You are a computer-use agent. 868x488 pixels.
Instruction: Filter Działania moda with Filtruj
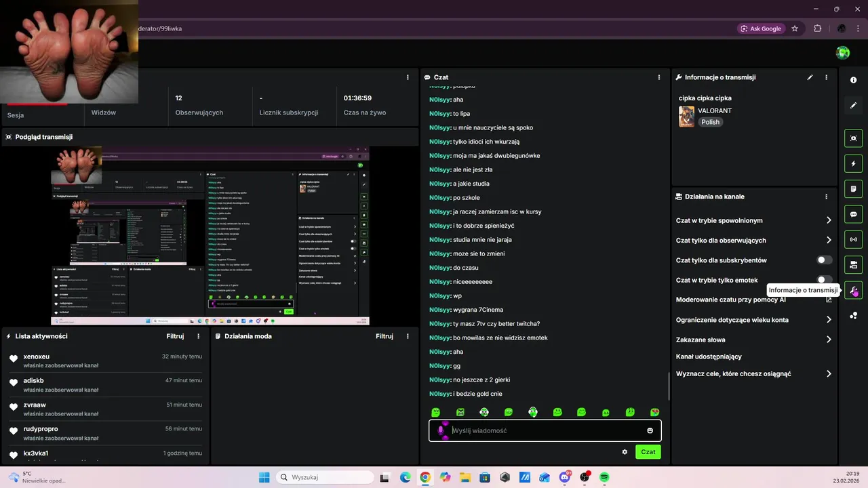click(384, 336)
